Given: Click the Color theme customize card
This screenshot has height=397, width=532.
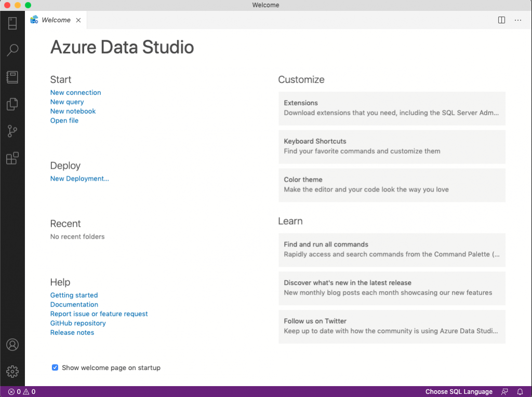Looking at the screenshot, I should coord(392,185).
